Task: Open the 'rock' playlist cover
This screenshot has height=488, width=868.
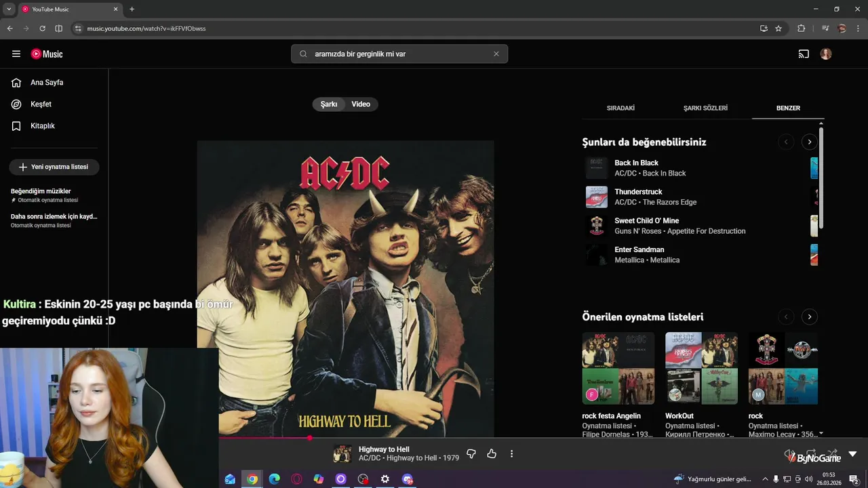Action: [783, 368]
